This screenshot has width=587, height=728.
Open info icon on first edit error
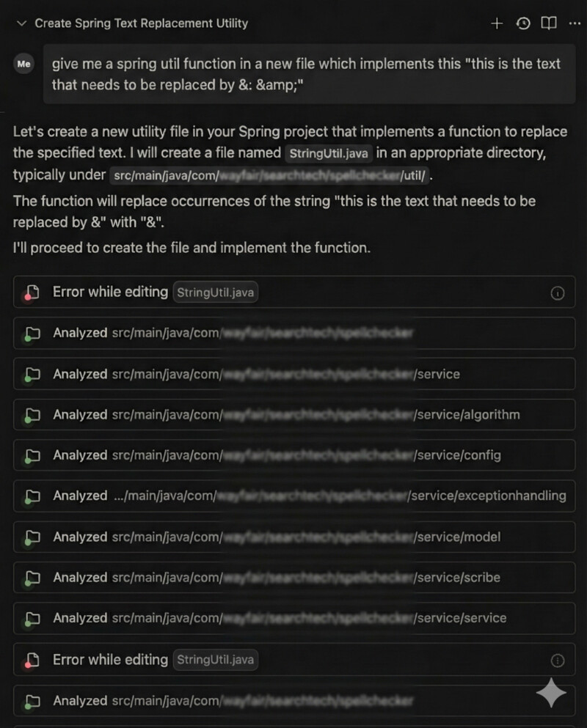click(558, 293)
